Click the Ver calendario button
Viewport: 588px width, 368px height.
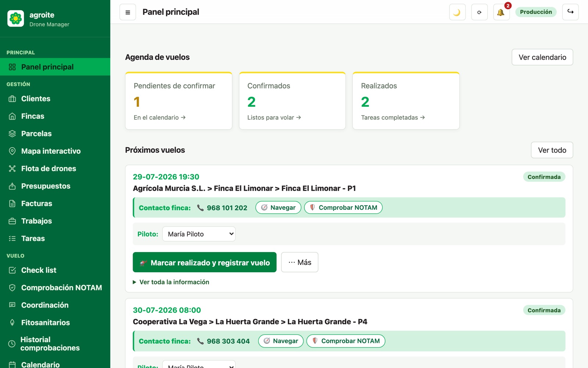(x=542, y=57)
